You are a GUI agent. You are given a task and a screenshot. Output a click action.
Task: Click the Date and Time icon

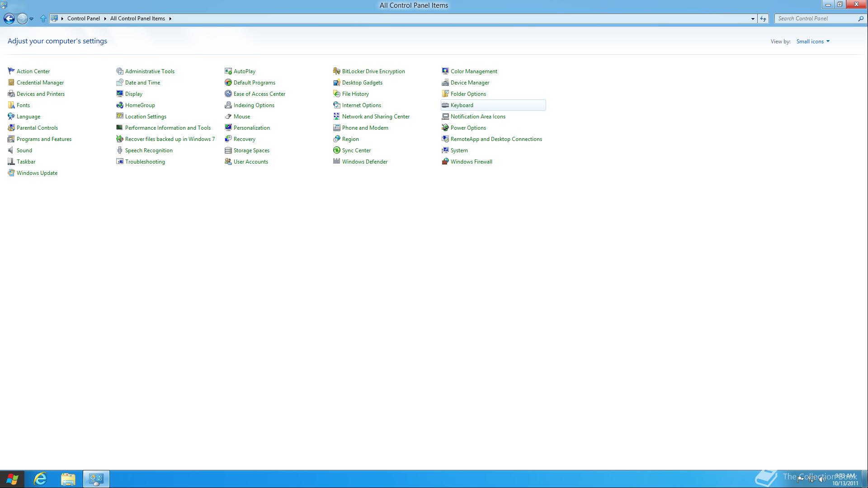120,82
